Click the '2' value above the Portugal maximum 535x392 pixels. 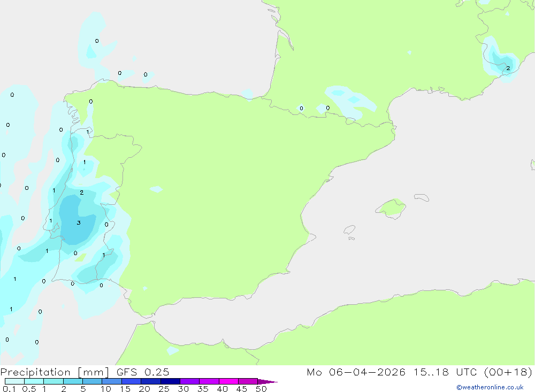[x=81, y=193]
